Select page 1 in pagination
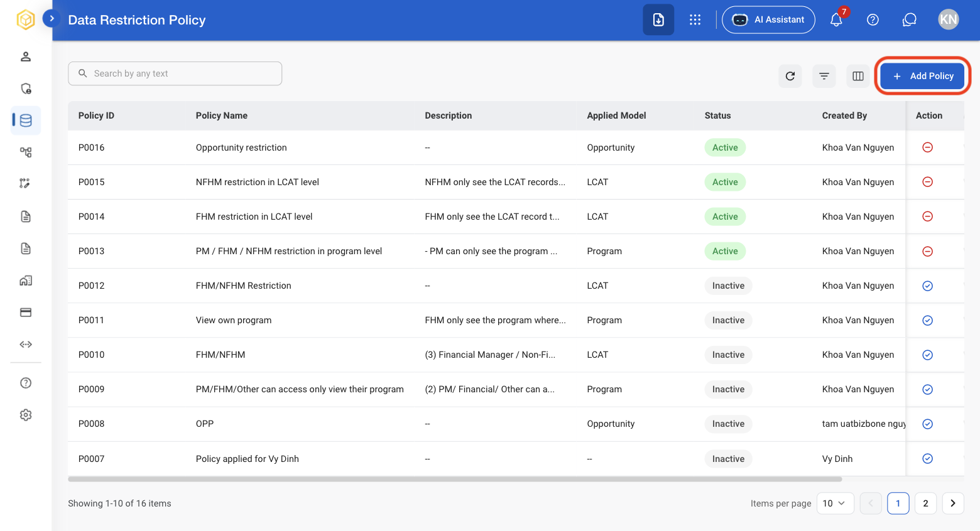Image resolution: width=980 pixels, height=531 pixels. point(898,503)
